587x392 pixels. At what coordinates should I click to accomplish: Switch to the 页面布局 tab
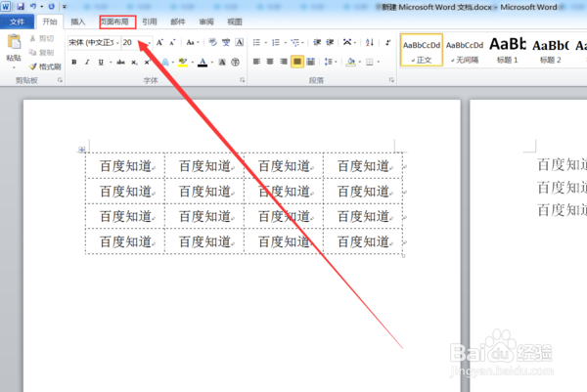click(x=117, y=22)
